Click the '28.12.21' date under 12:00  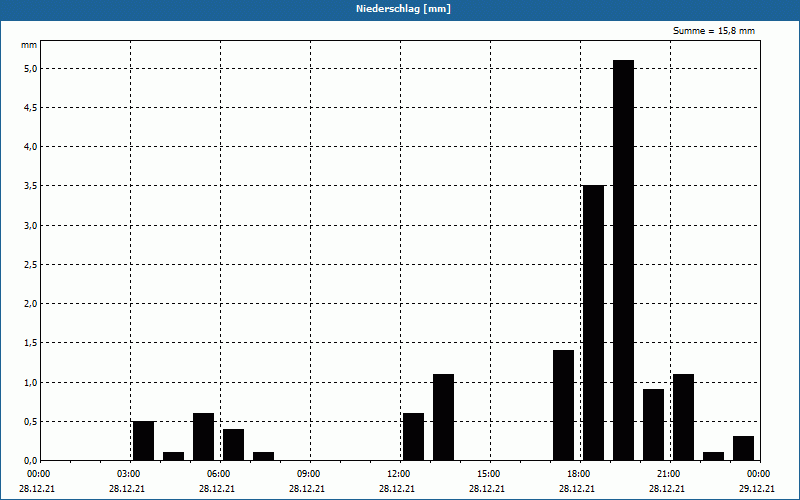pos(396,488)
